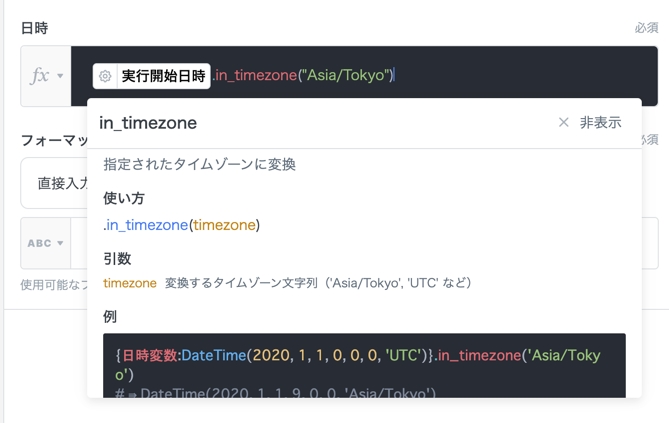Click the .in_timezone method in the editor
The height and width of the screenshot is (423, 669).
tap(254, 76)
